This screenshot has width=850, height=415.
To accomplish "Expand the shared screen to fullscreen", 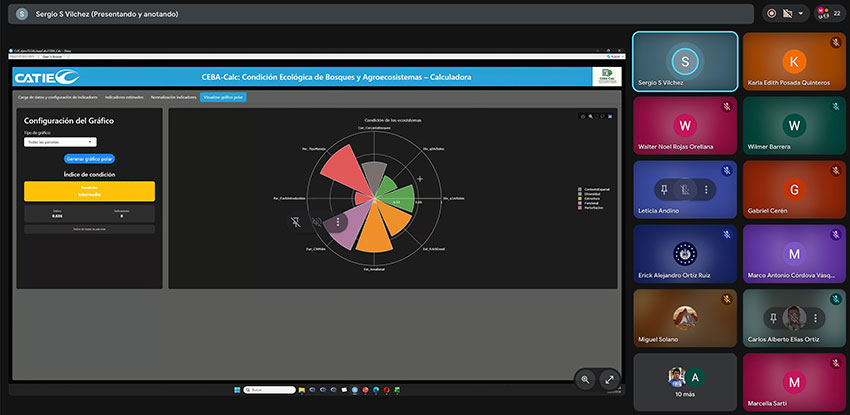I will [x=609, y=380].
